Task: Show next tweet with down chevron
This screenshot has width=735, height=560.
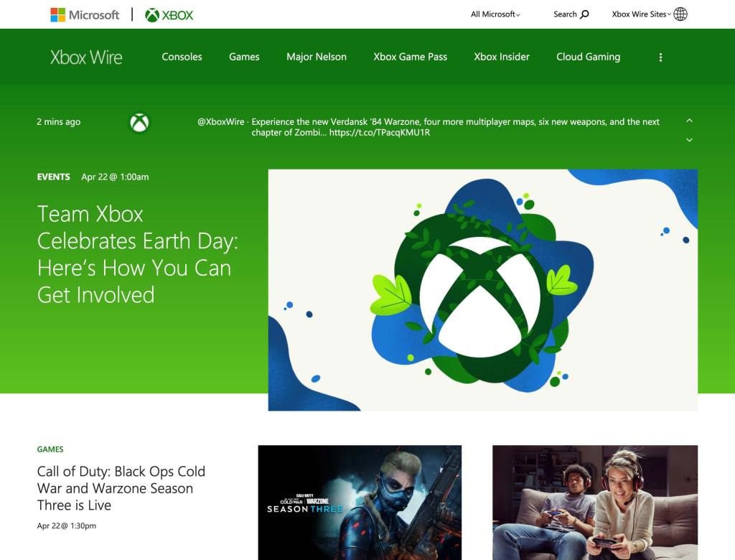Action: pos(689,140)
